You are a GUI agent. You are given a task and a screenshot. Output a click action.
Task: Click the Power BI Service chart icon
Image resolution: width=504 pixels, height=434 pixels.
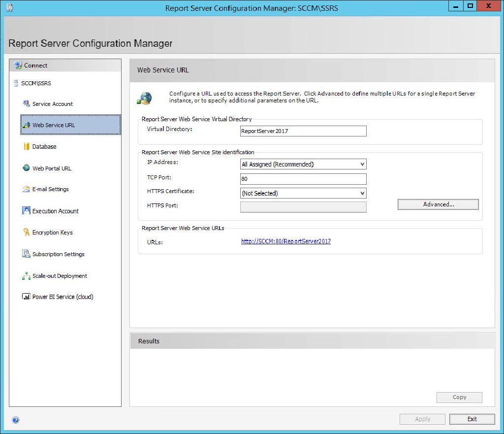(x=27, y=297)
